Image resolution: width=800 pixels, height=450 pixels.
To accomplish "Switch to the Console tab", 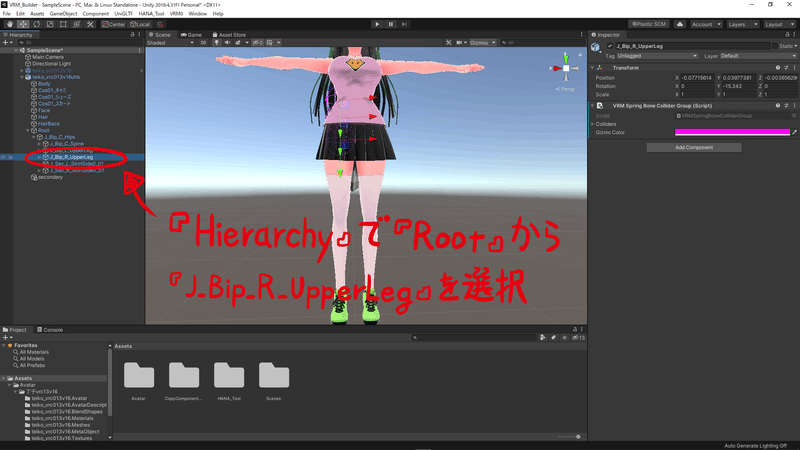I will coord(50,330).
